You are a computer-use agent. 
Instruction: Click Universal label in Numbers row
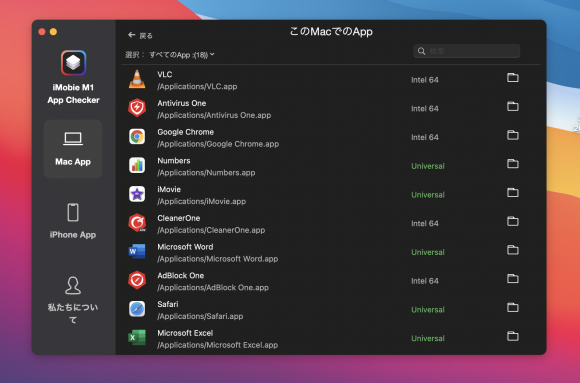click(428, 166)
